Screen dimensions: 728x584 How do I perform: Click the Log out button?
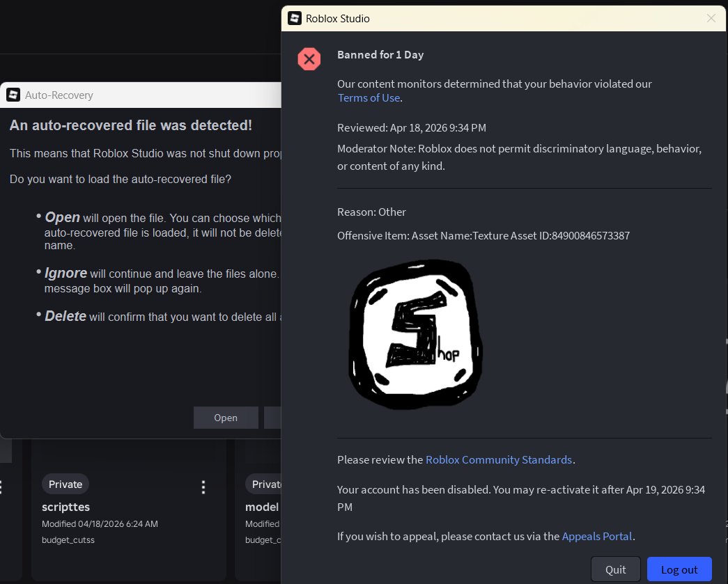pos(679,569)
